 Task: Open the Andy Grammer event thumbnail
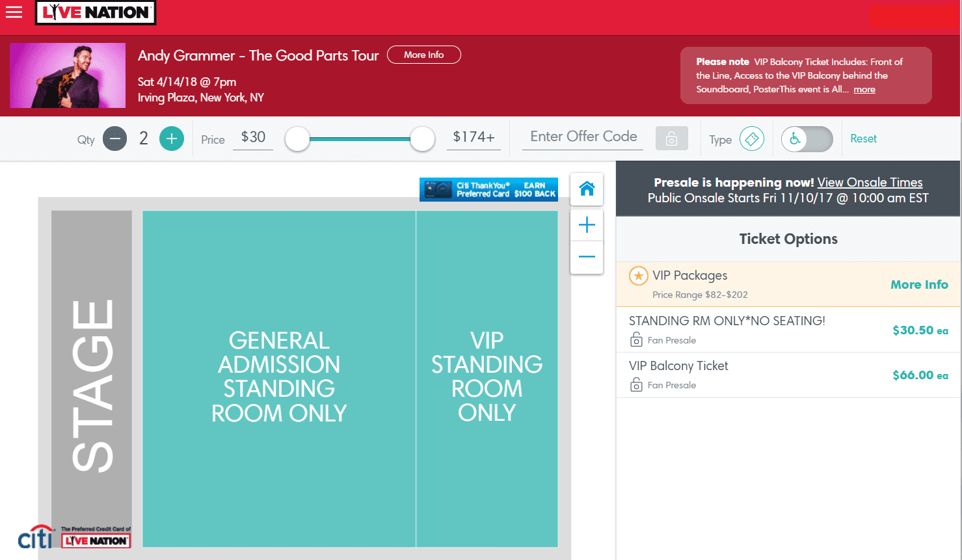point(68,75)
